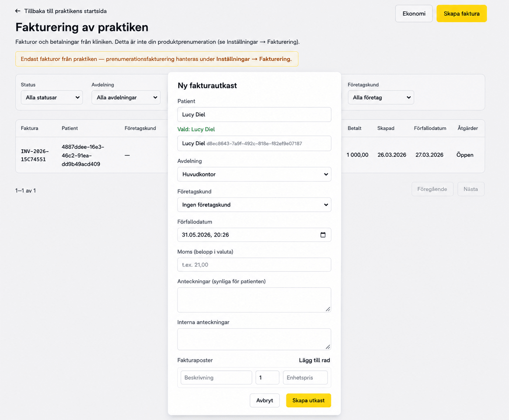Viewport: 509px width, 420px height.
Task: Follow the Inställningar → Fakturering notice link
Action: point(254,59)
